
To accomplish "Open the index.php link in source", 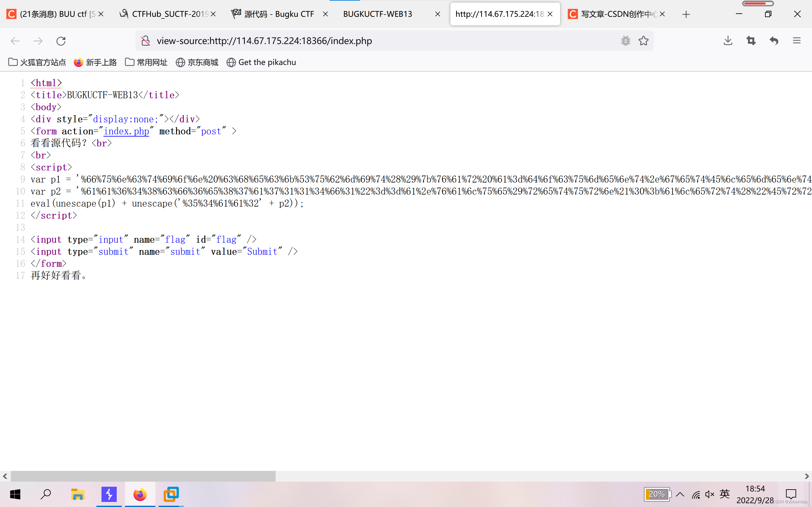I will (x=126, y=131).
